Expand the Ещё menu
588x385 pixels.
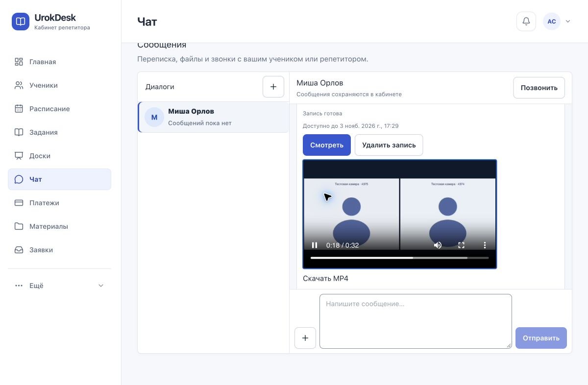(x=59, y=286)
